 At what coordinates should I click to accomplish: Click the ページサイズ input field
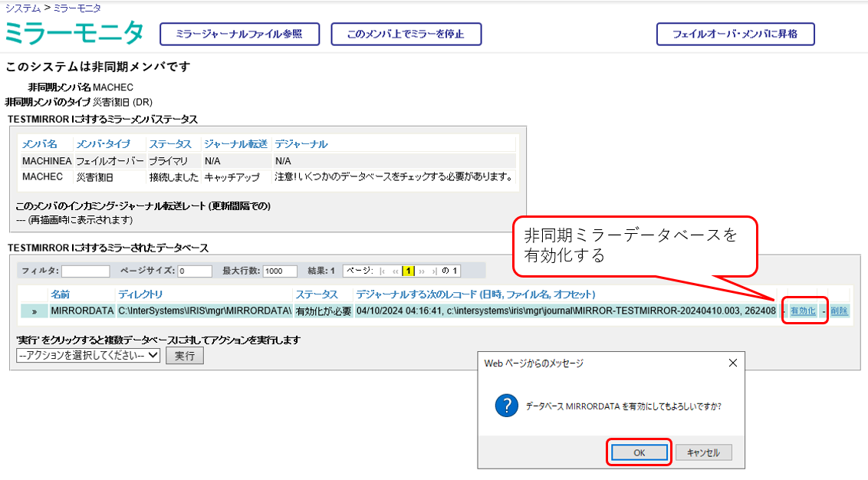click(x=195, y=271)
